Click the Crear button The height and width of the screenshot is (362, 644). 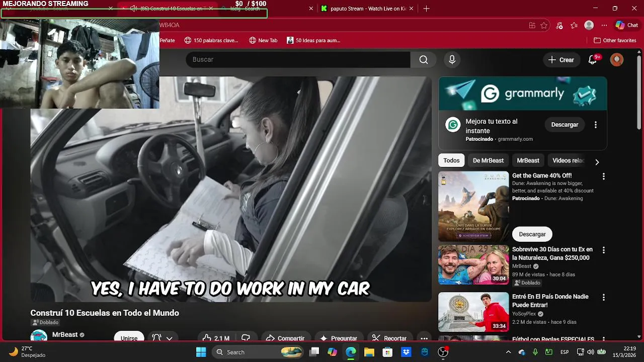pyautogui.click(x=561, y=60)
